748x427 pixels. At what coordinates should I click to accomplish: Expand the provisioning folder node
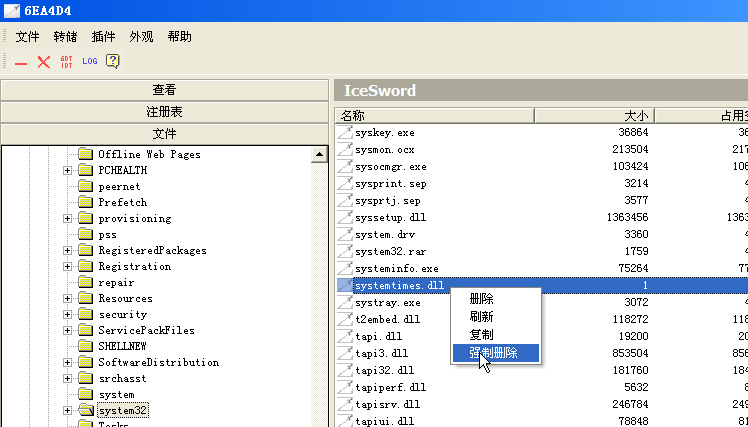(x=67, y=219)
